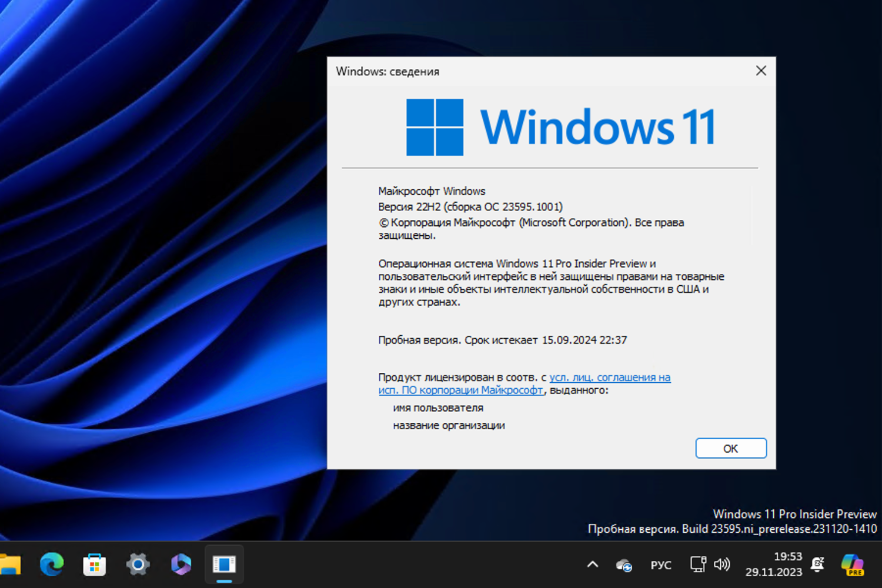
Task: Open the calendar by clicking the clock
Action: [x=774, y=563]
